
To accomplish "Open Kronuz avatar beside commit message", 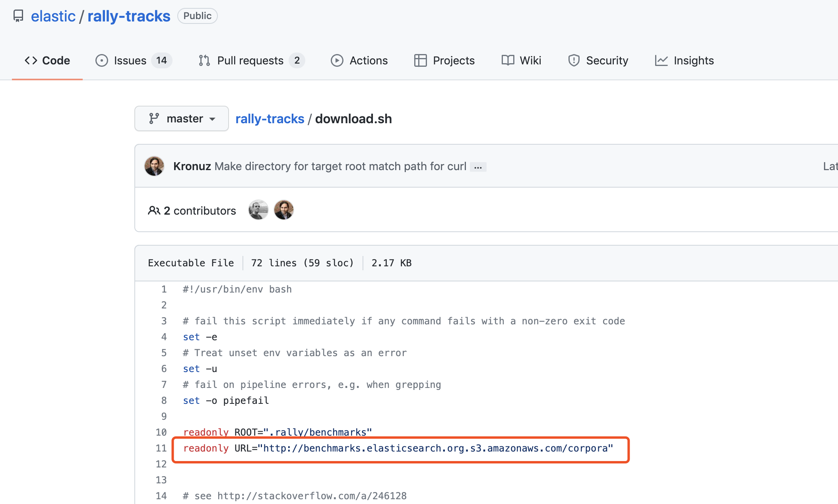I will pos(154,166).
